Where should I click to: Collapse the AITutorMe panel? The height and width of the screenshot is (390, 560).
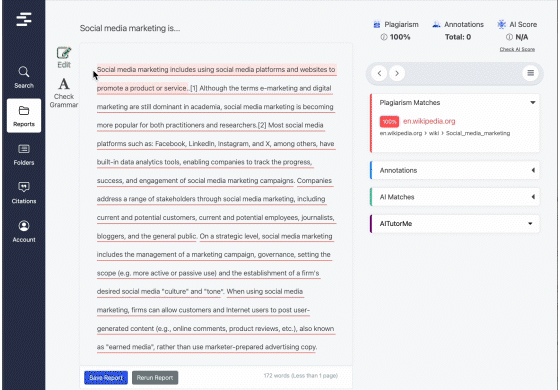(530, 224)
